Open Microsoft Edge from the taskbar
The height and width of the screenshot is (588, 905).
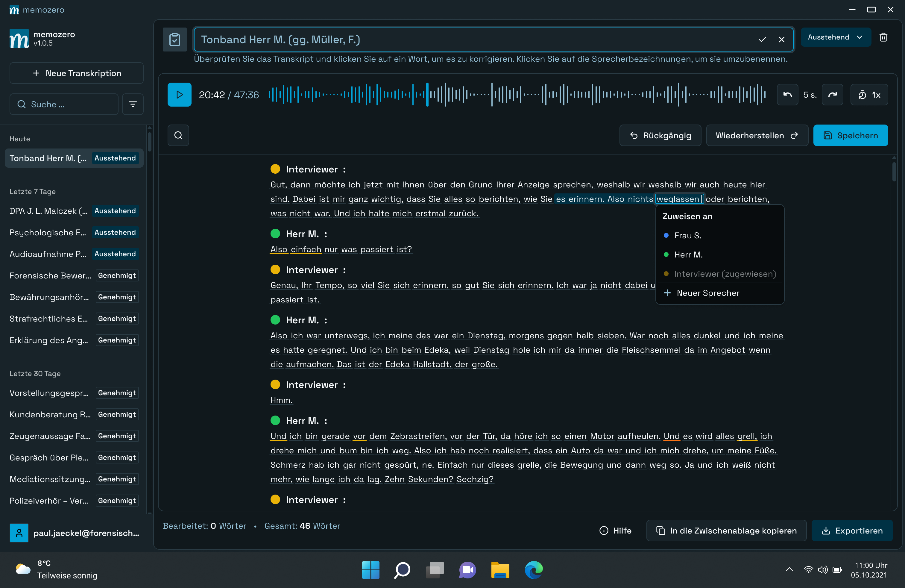(534, 570)
